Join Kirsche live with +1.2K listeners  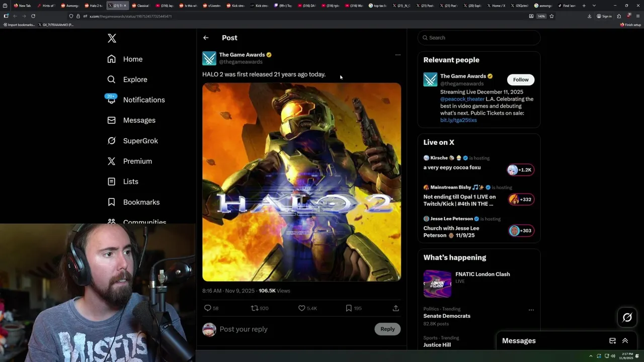[521, 170]
